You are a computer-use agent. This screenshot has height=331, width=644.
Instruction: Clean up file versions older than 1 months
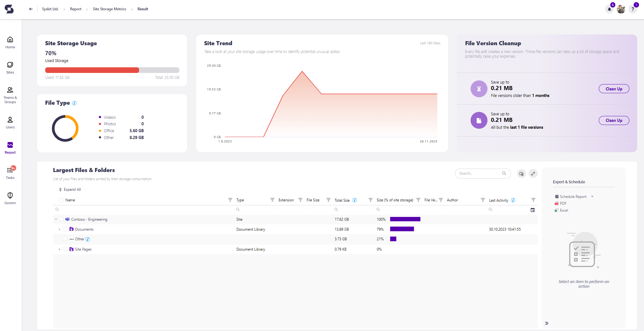(x=614, y=89)
